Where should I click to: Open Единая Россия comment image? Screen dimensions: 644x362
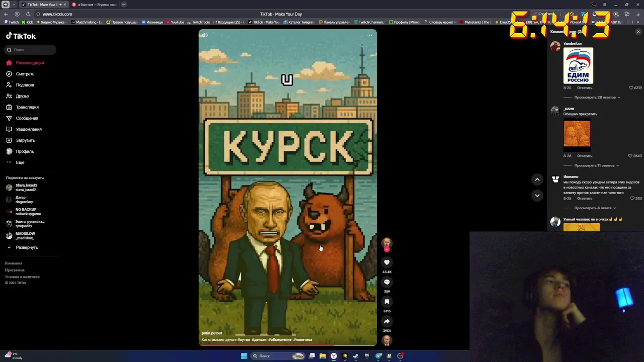pyautogui.click(x=578, y=65)
